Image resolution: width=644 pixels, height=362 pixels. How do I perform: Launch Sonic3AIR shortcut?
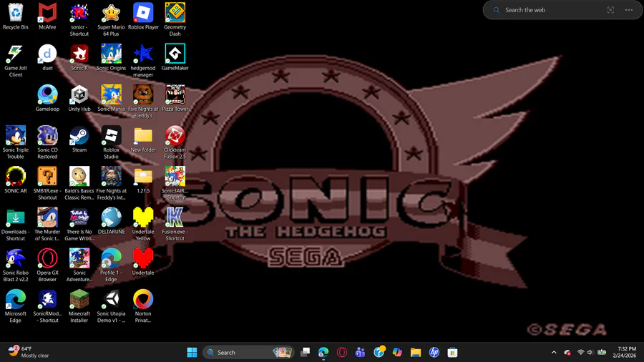[175, 183]
